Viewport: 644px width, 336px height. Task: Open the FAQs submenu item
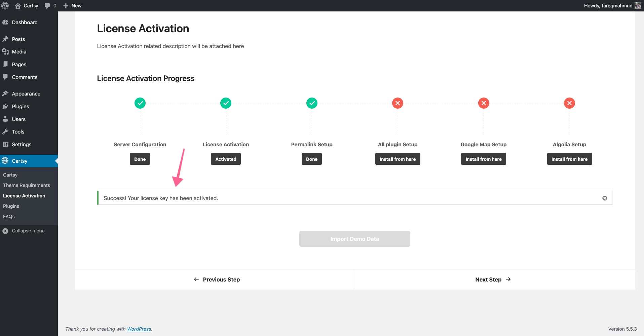click(x=9, y=217)
